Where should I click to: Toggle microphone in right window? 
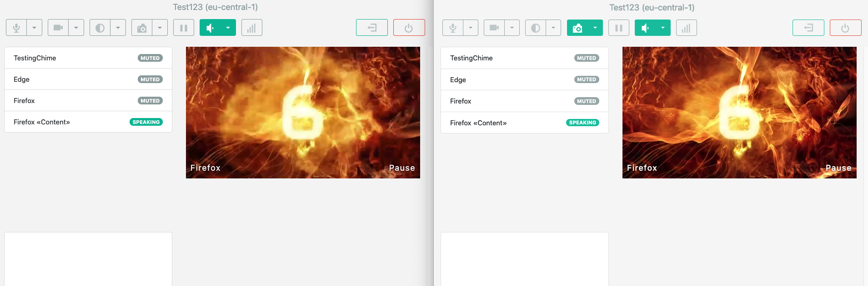pos(453,28)
